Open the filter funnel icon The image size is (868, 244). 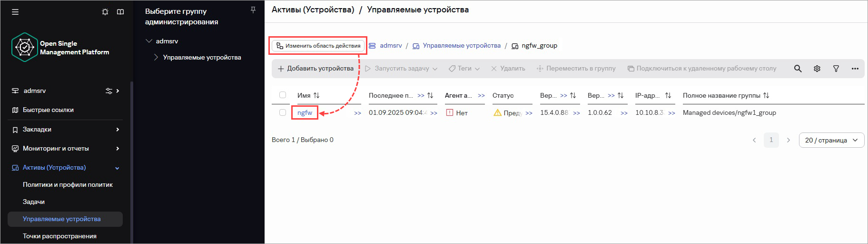click(836, 69)
